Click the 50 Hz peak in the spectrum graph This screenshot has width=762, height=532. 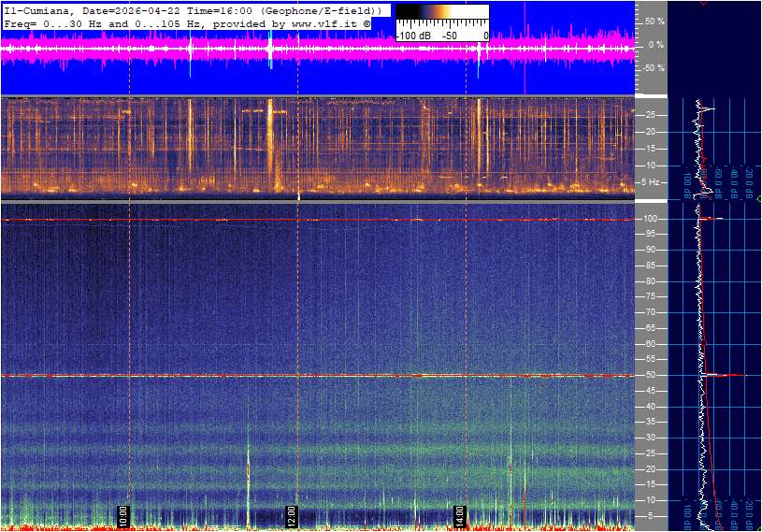coord(725,375)
